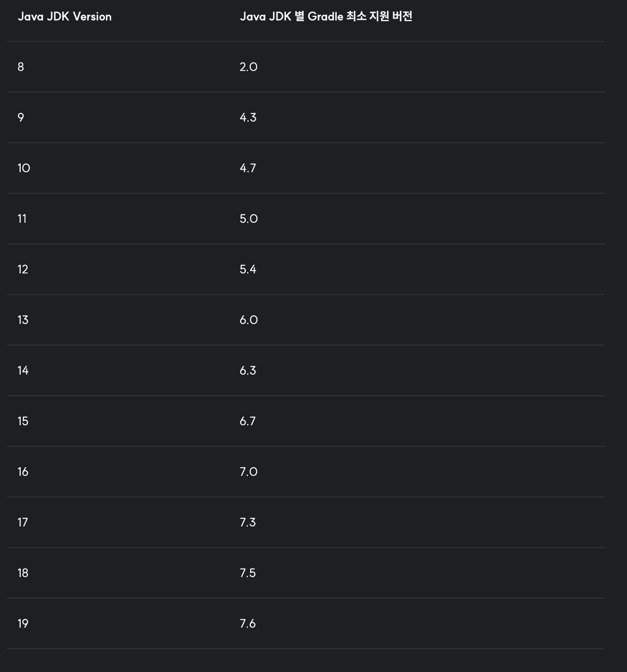Select JDK version 18 cell
The height and width of the screenshot is (672, 627).
coord(23,573)
